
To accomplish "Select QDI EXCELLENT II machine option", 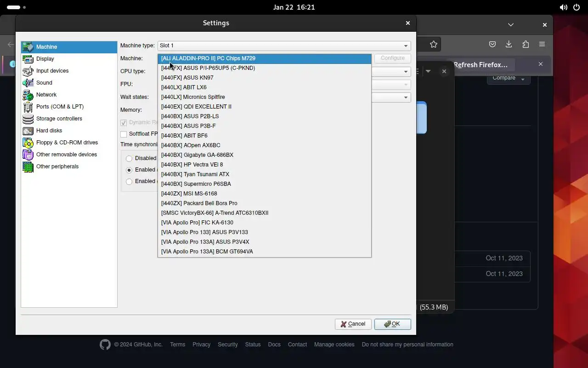I will coord(265,107).
